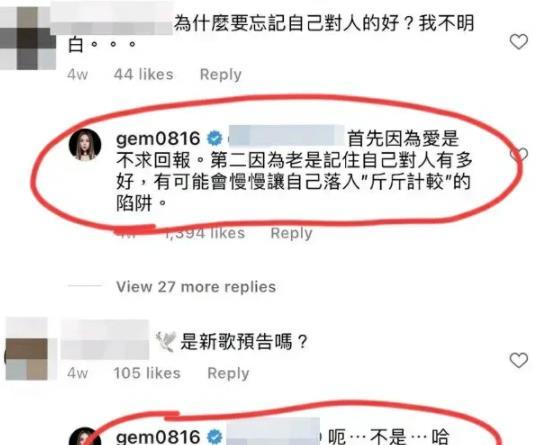This screenshot has height=445, width=535.
Task: Expand View 27 more replies
Action: [196, 287]
